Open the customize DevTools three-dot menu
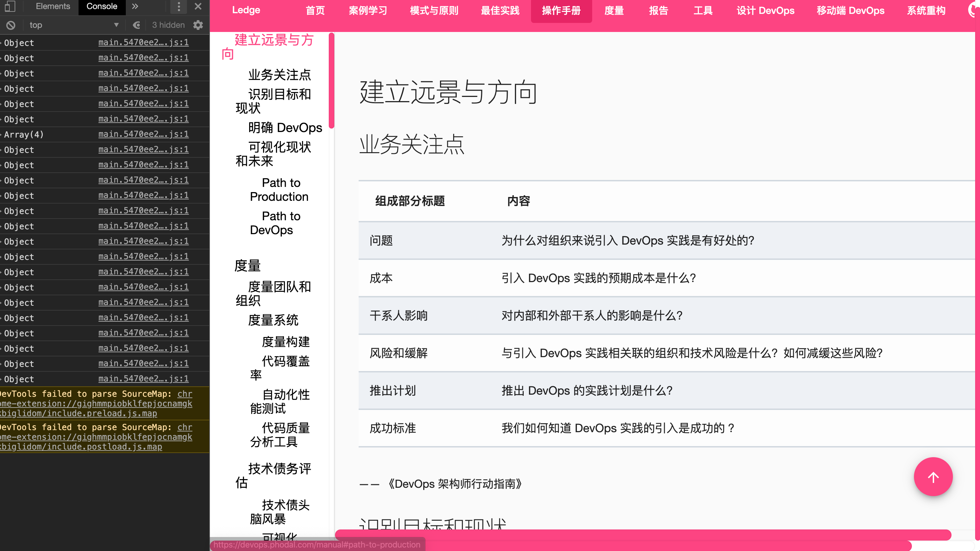The image size is (980, 551). [x=179, y=7]
